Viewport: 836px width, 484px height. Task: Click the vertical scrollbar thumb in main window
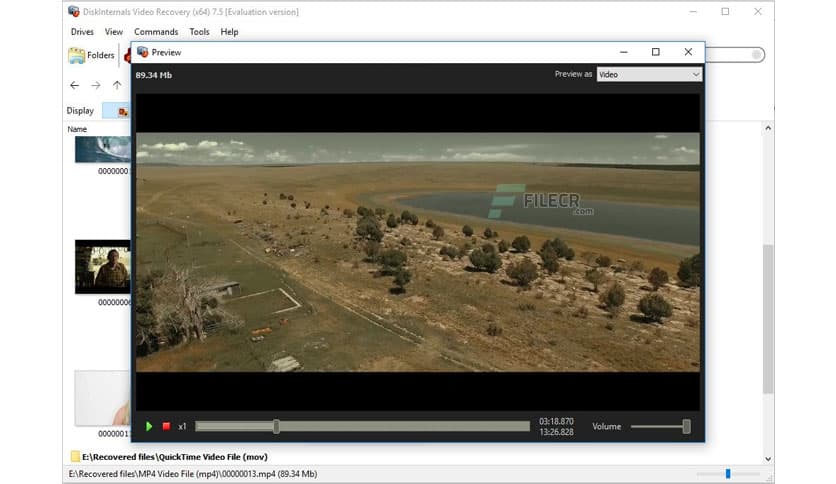coord(768,319)
